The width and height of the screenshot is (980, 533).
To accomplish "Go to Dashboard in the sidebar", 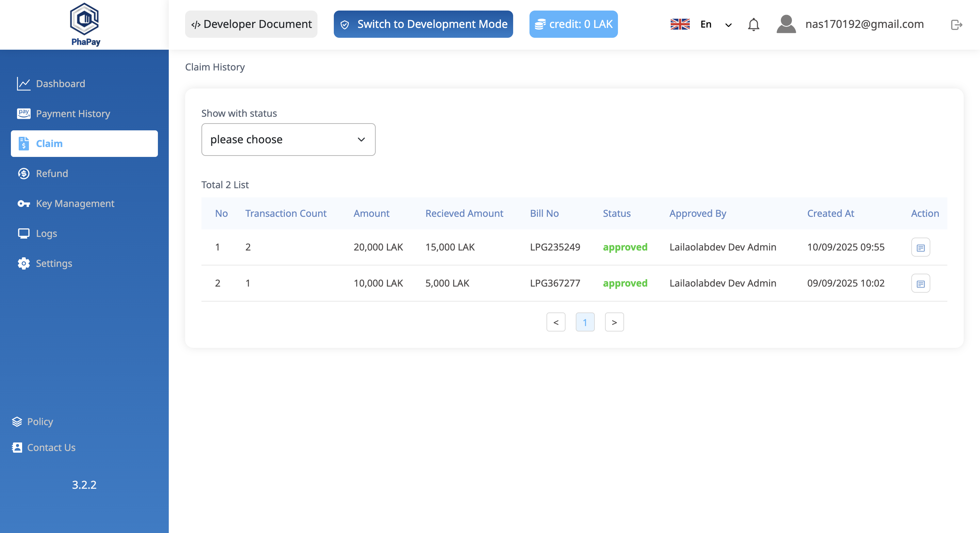I will (60, 84).
